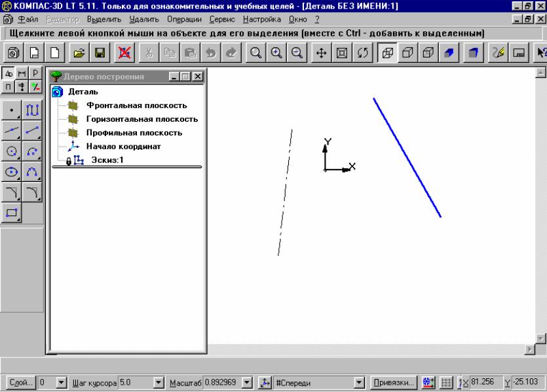Open the Удалить menu
Viewport: 547px width, 392px height.
143,20
